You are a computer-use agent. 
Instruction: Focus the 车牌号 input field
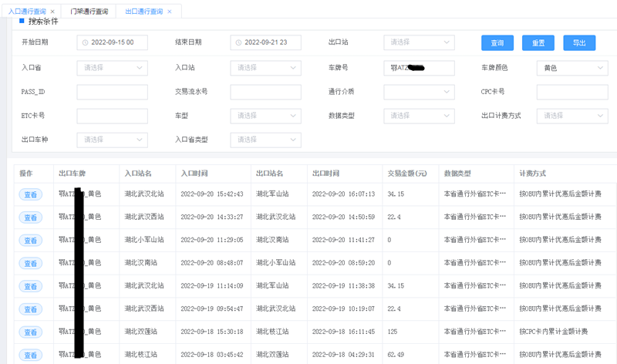click(419, 68)
